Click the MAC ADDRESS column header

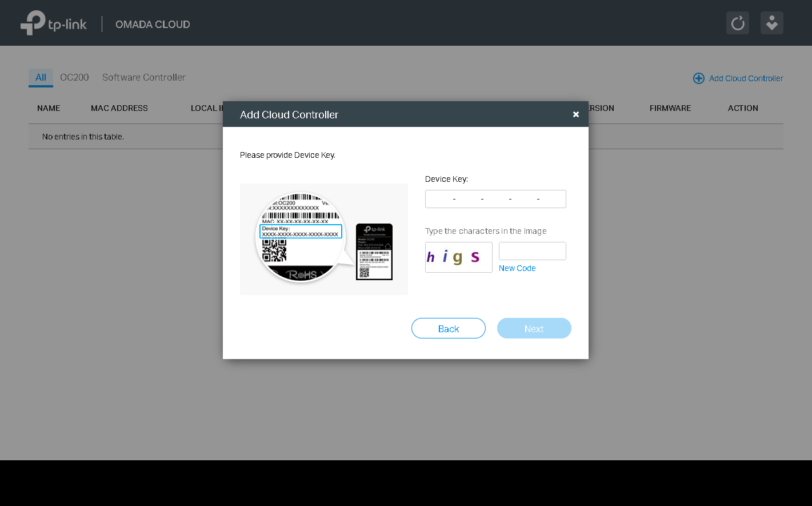coord(119,108)
